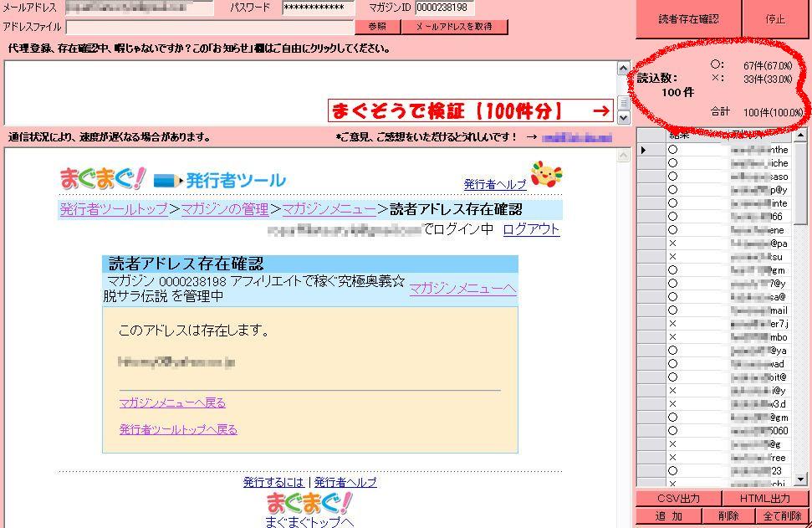Screen dimensions: 812x528
Task: Click the 追加 add button
Action: click(x=668, y=516)
